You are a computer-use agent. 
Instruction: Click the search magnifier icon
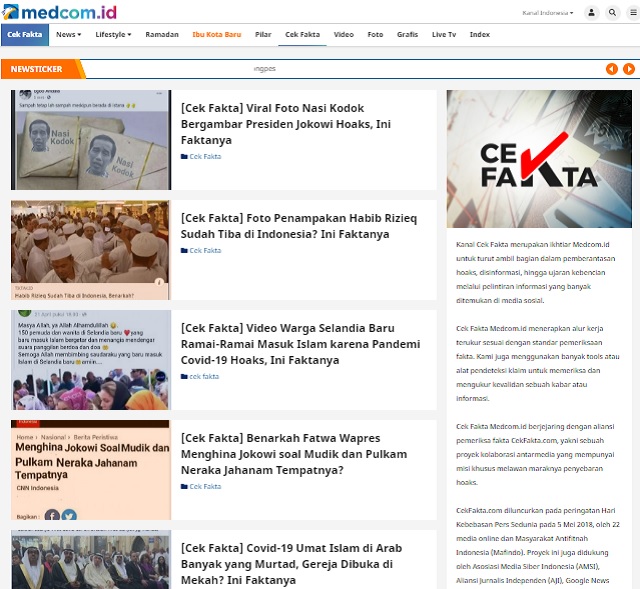coord(610,13)
